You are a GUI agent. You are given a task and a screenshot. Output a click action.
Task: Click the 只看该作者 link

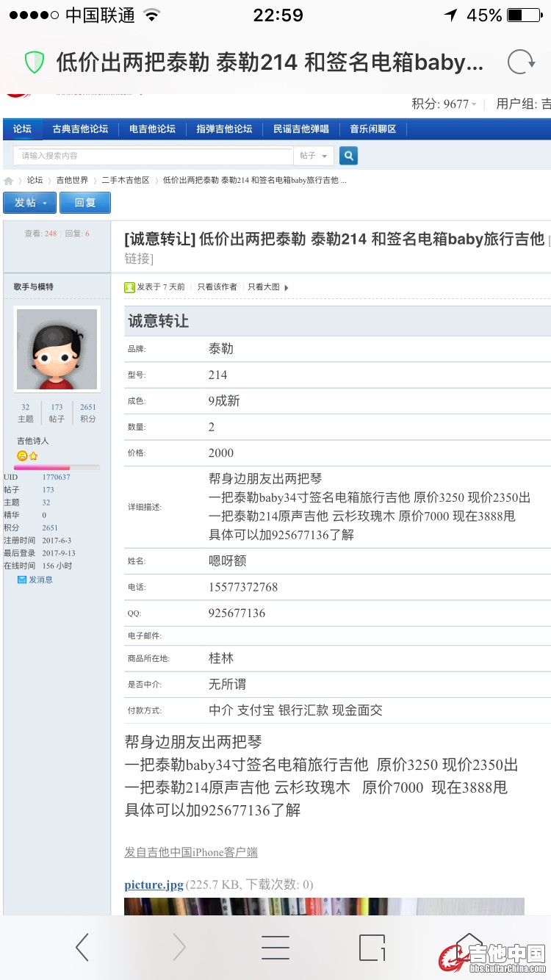tap(217, 287)
